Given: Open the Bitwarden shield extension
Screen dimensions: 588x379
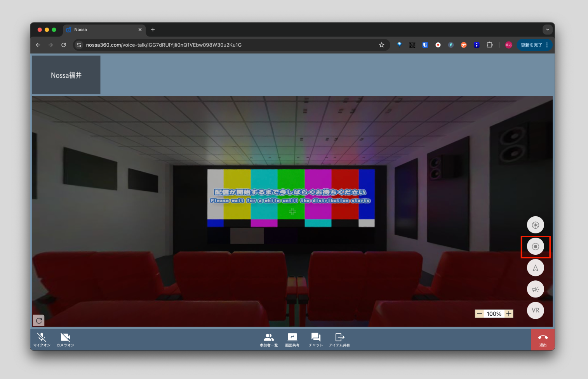Looking at the screenshot, I should 425,45.
